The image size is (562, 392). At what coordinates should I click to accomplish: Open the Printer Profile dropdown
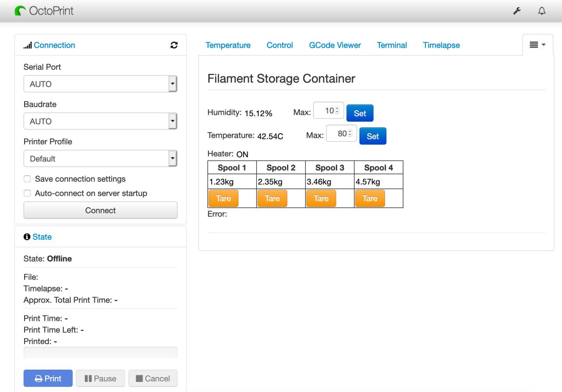click(x=101, y=158)
